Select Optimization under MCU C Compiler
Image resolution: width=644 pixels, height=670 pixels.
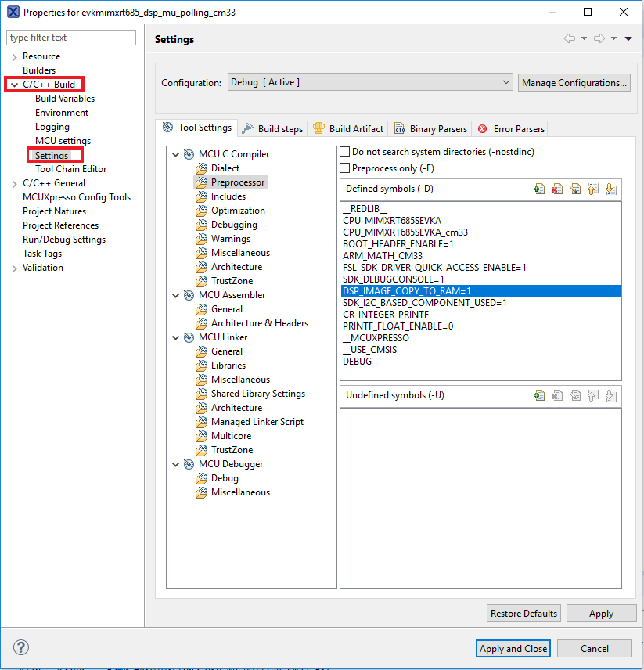pyautogui.click(x=238, y=211)
